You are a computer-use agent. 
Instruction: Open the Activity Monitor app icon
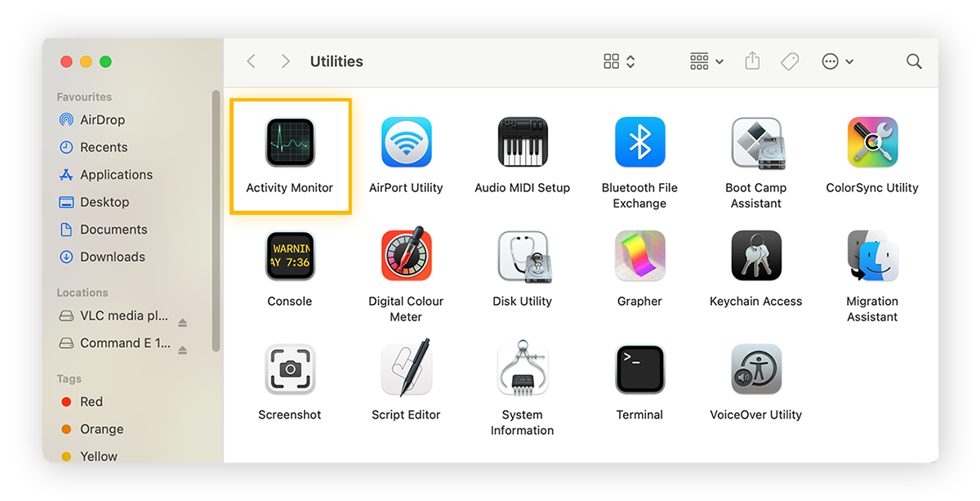tap(289, 142)
